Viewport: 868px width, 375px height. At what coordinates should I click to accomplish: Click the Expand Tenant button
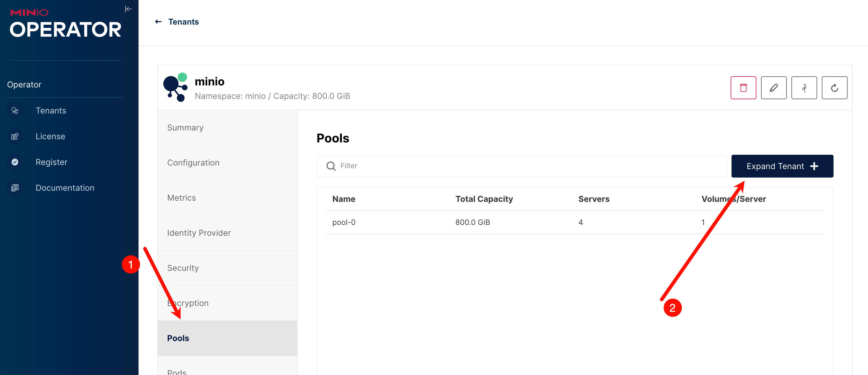click(x=782, y=166)
